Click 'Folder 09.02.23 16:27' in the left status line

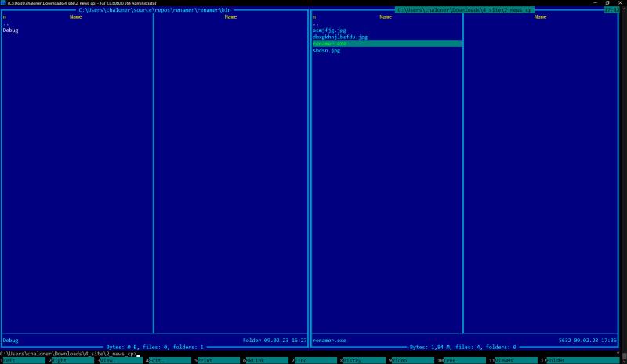point(275,341)
